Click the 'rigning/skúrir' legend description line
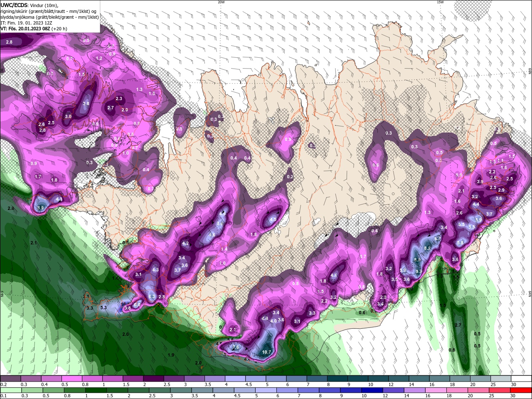The width and height of the screenshot is (532, 399). coord(49,11)
